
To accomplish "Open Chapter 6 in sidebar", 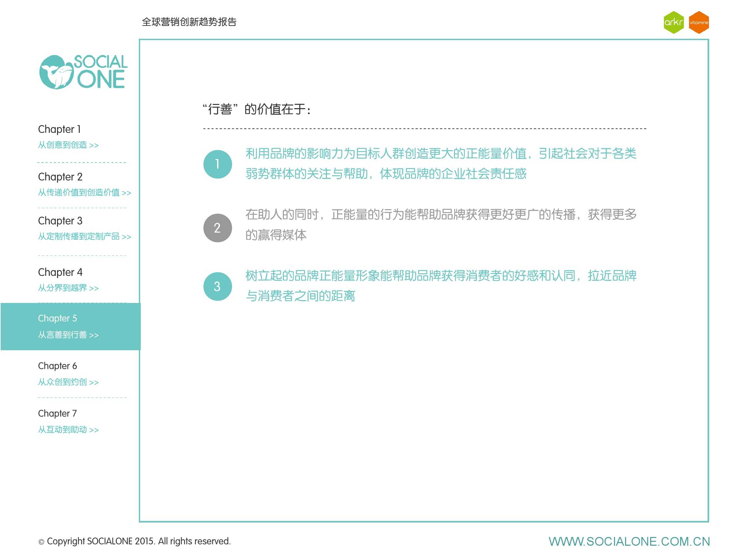I will click(57, 366).
